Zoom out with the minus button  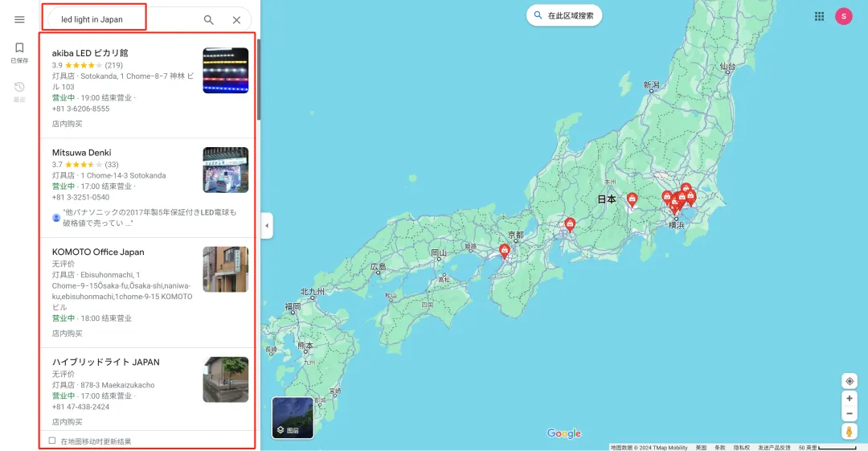[x=850, y=413]
